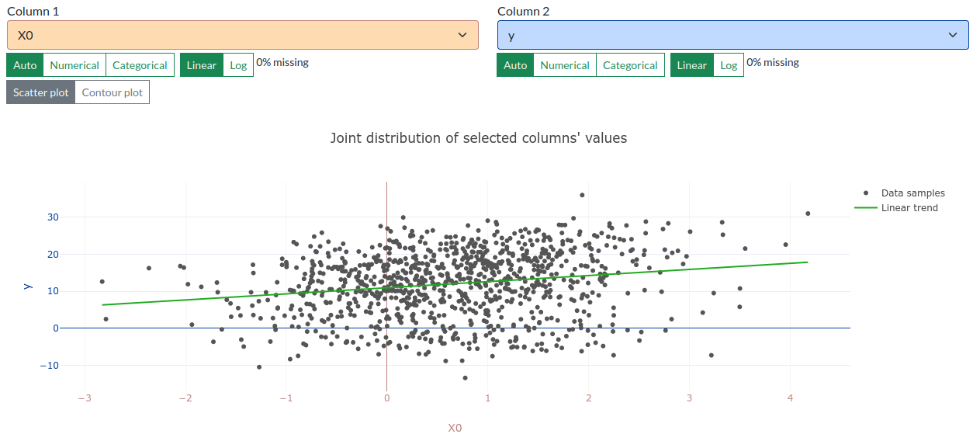
Task: Click the green linear trend line
Action: (455, 283)
